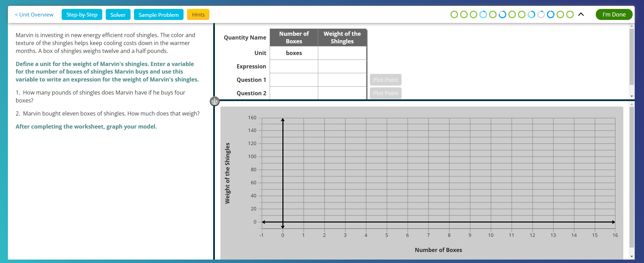Click the seventh progress circle, green
The height and width of the screenshot is (263, 644).
[512, 14]
